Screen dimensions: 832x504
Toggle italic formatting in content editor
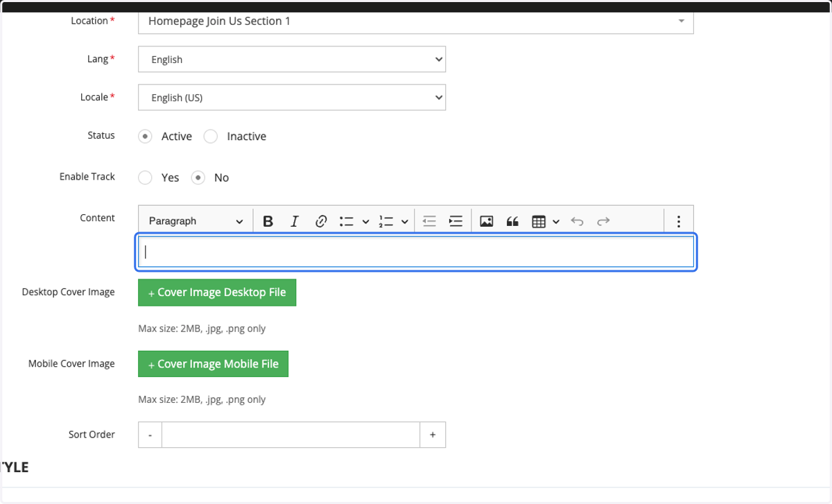click(295, 221)
